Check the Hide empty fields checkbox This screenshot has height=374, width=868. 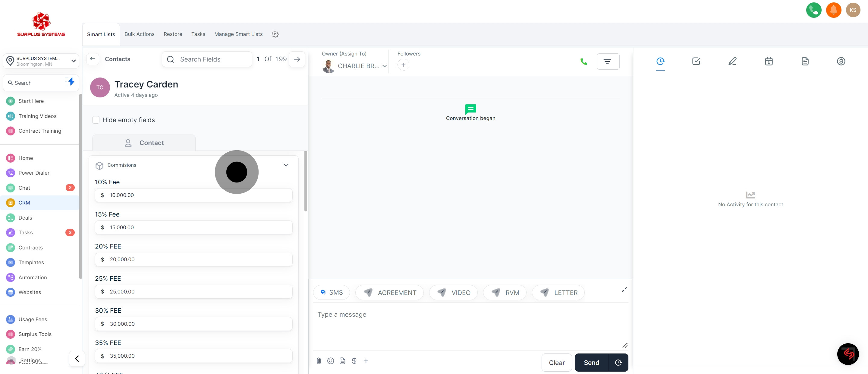(x=96, y=120)
